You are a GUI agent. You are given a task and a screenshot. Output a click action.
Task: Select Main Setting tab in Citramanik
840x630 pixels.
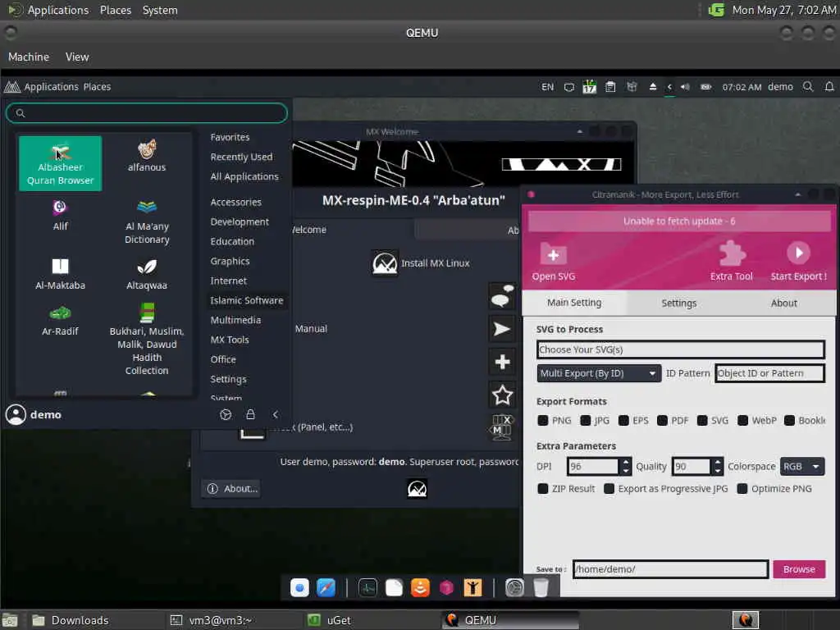point(574,304)
